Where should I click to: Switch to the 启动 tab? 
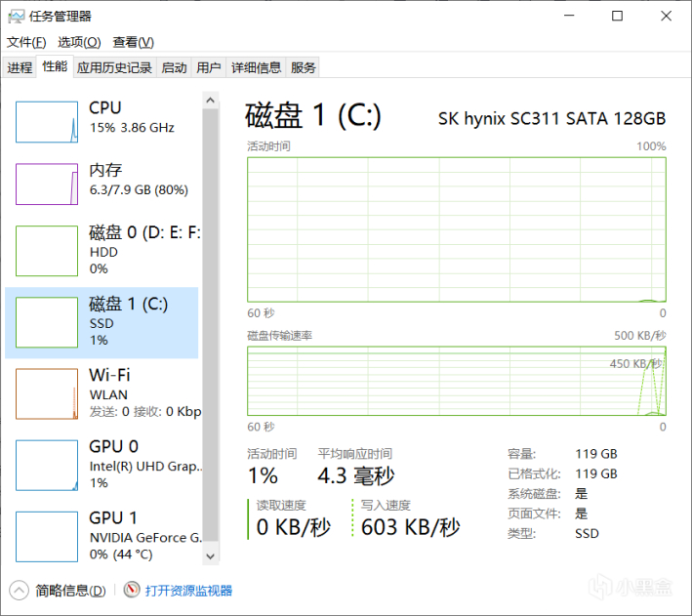tap(174, 67)
